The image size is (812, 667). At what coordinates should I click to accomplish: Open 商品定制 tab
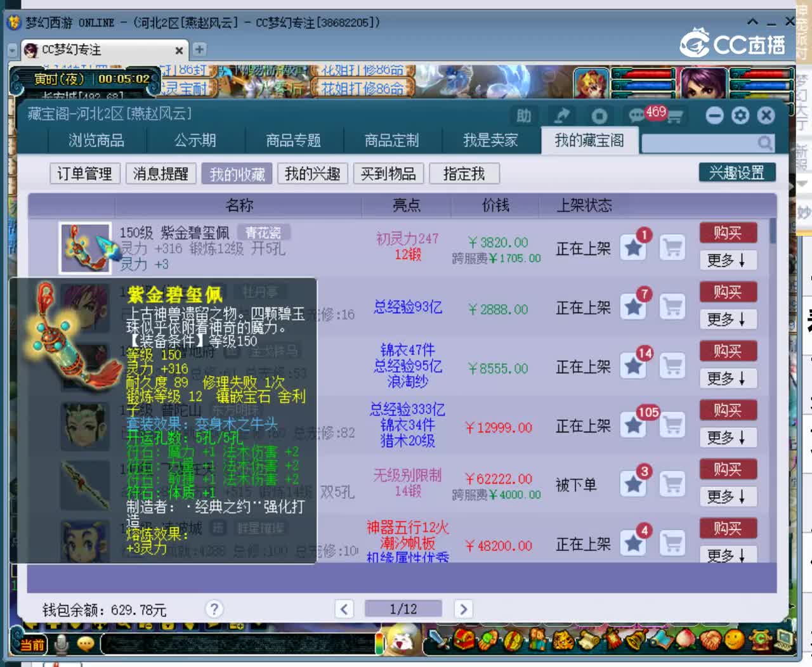point(392,140)
